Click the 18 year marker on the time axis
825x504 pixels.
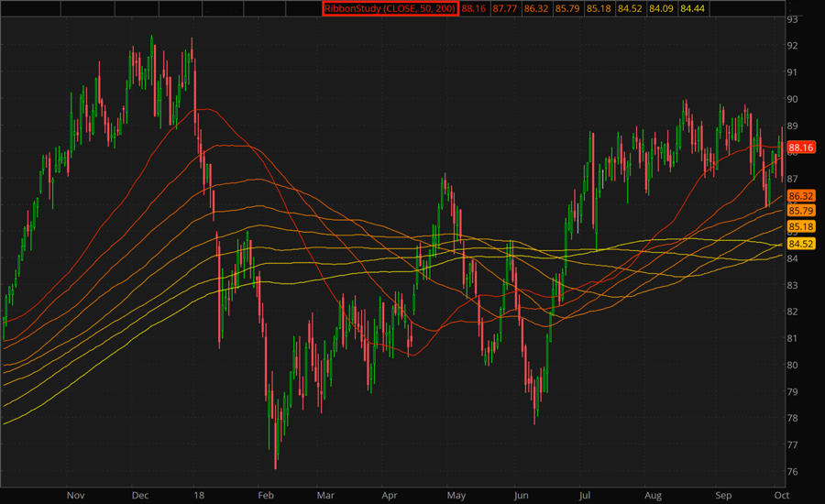[x=198, y=493]
